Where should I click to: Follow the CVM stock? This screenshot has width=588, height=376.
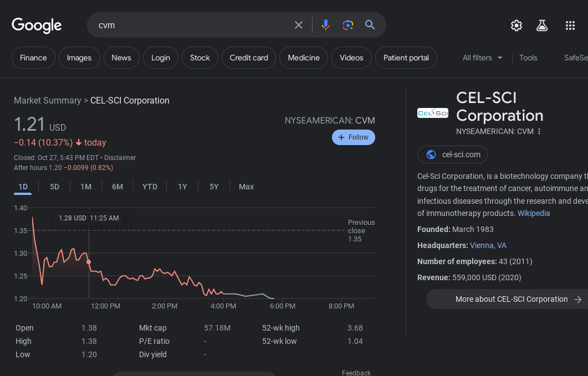(354, 137)
